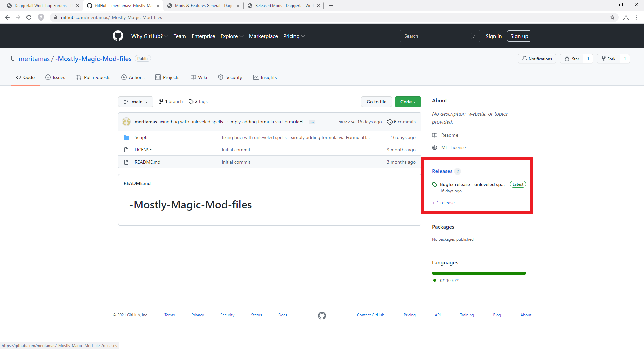
Task: Open the main branch dropdown
Action: coord(136,102)
